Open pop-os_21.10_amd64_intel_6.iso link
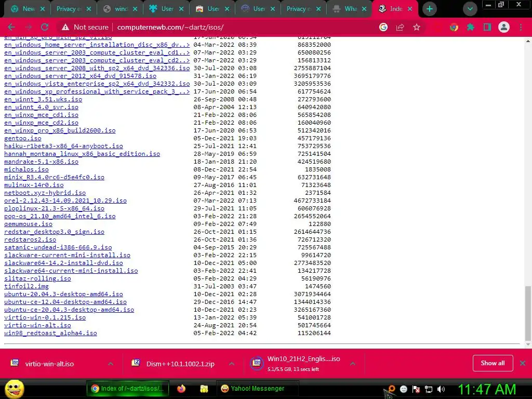 point(60,216)
